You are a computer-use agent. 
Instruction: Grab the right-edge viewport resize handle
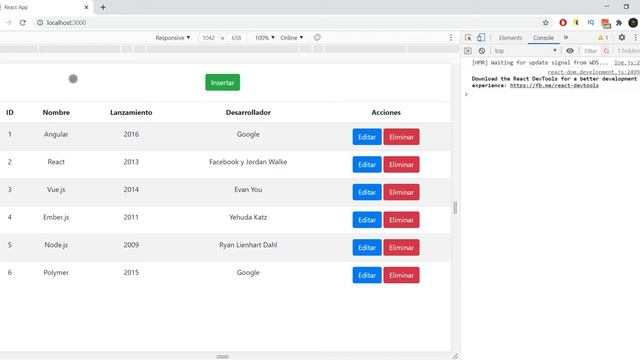click(455, 207)
